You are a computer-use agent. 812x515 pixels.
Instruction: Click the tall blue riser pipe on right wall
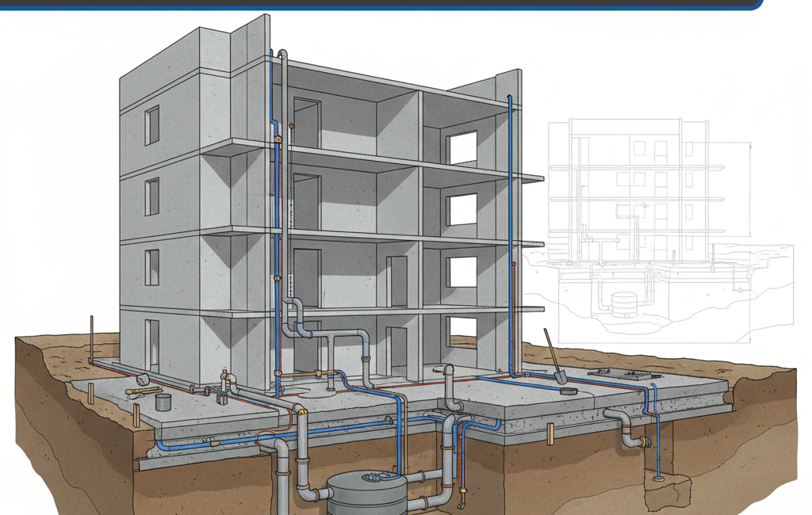510,238
